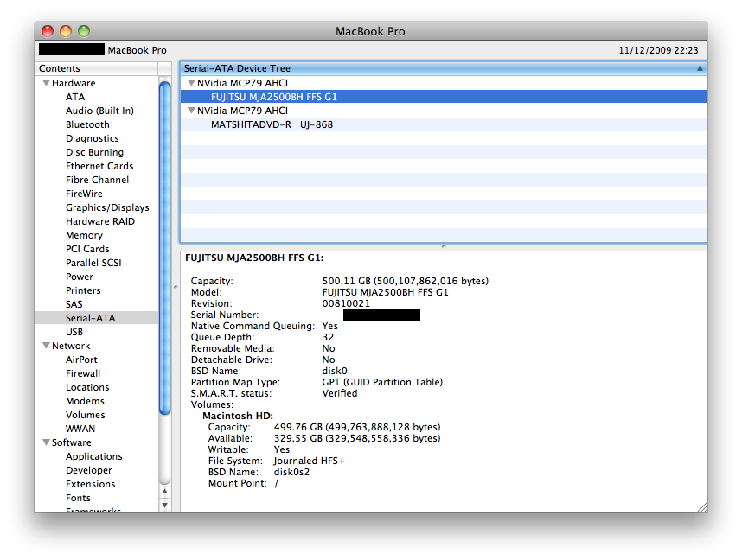Click the Contents column header

click(97, 68)
